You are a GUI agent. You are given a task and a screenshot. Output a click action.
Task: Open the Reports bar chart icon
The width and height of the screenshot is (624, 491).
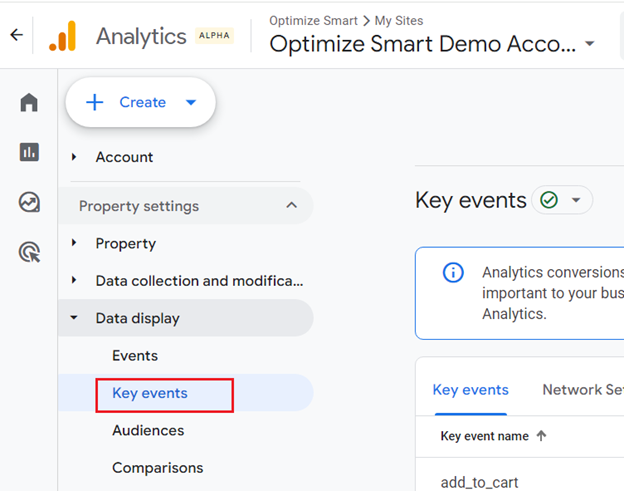click(29, 152)
